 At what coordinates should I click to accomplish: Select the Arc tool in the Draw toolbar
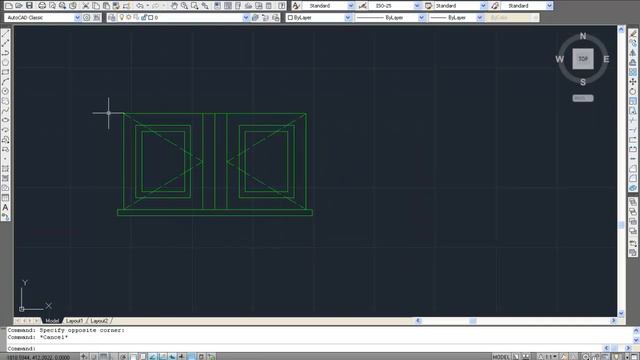5,82
